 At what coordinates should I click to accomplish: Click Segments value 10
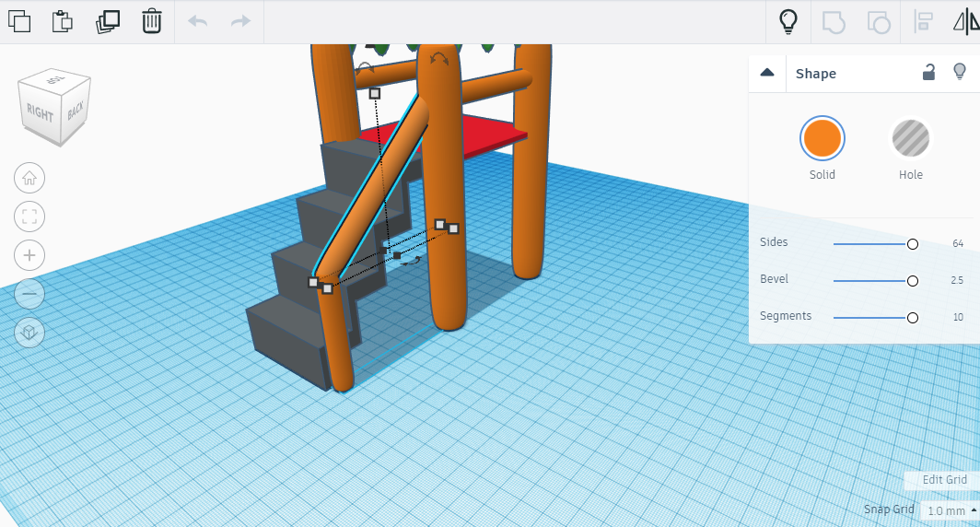[x=958, y=318]
